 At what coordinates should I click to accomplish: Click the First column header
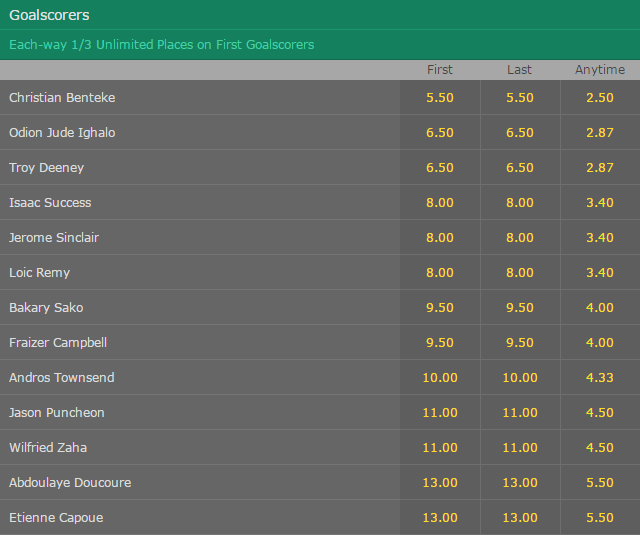[440, 70]
